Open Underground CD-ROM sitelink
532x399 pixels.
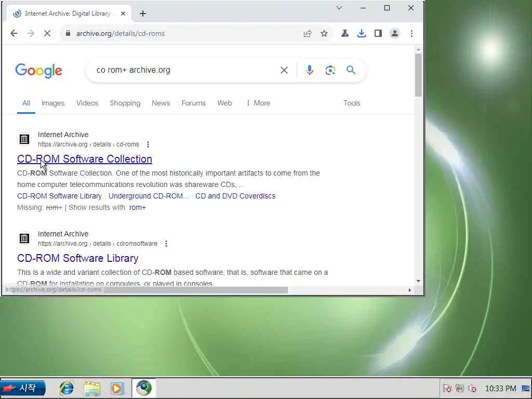(149, 196)
